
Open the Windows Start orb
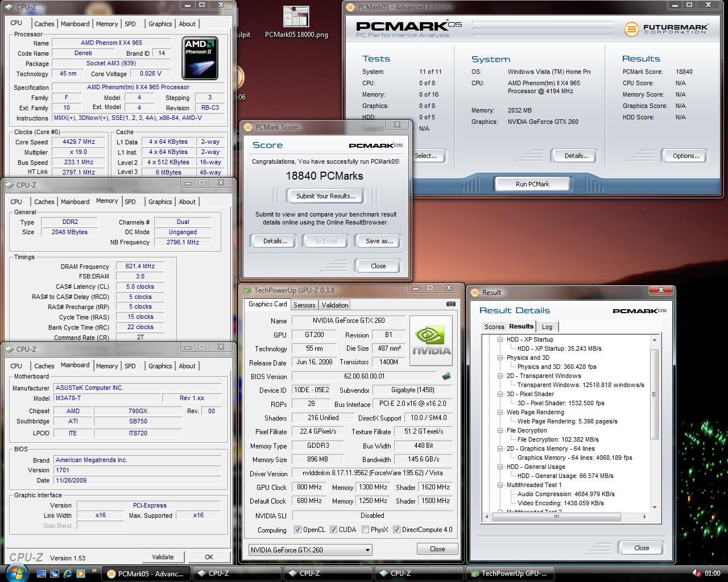point(15,572)
